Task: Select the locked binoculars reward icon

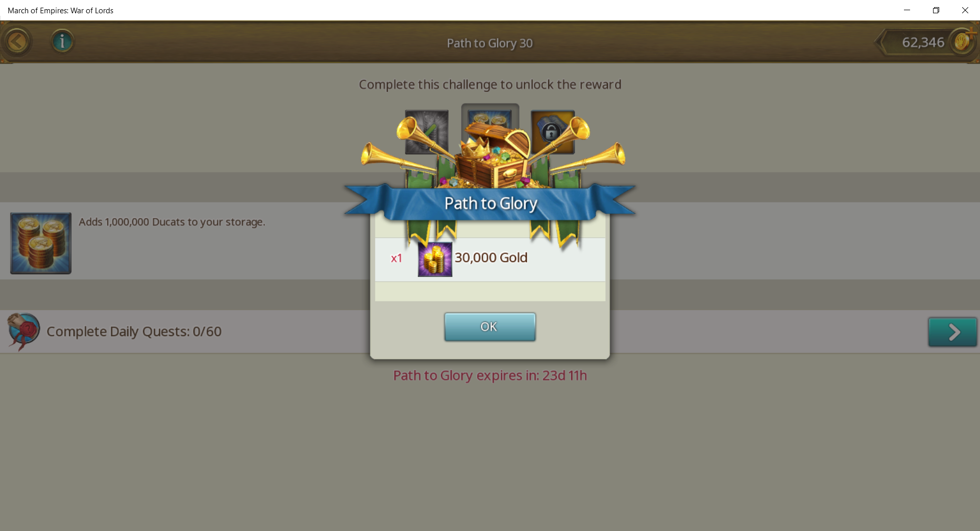Action: (553, 132)
